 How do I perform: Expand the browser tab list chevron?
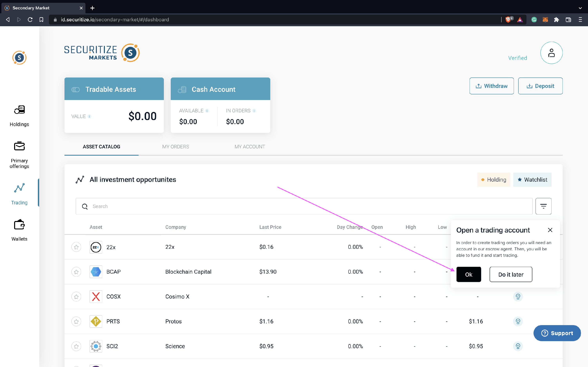tap(580, 8)
